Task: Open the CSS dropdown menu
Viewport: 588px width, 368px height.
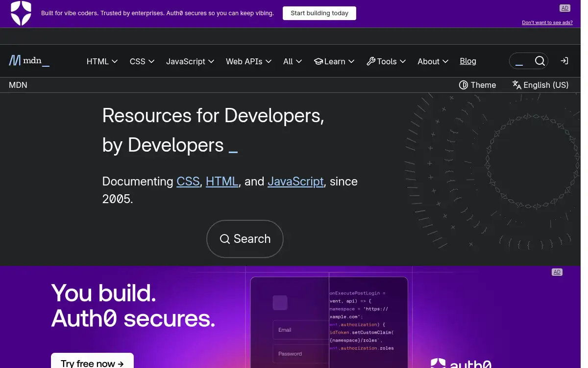Action: [x=142, y=61]
